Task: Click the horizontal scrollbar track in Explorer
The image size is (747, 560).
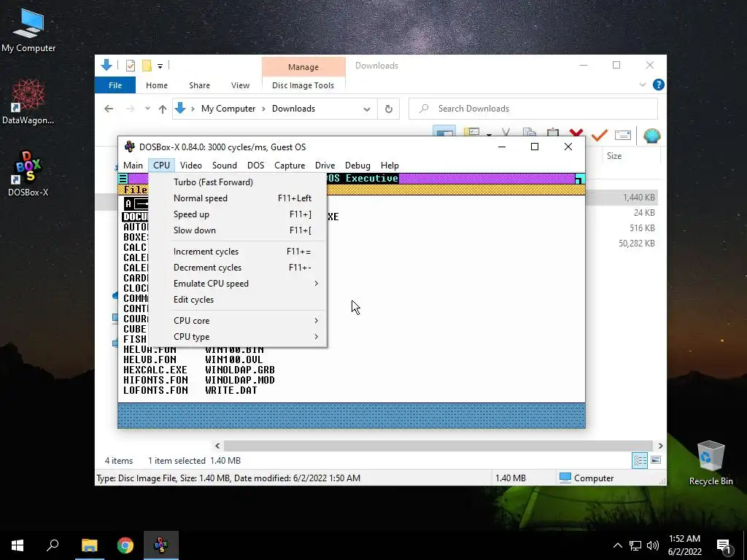Action: [438, 446]
